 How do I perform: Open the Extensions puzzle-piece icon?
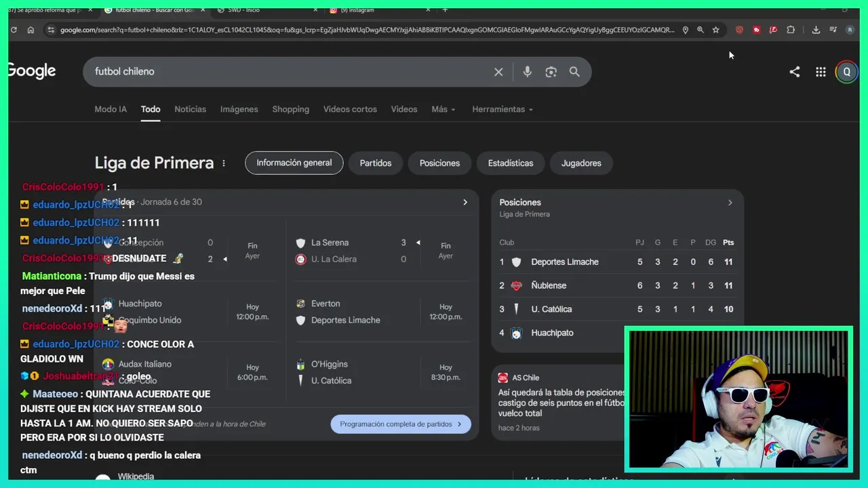click(x=791, y=30)
